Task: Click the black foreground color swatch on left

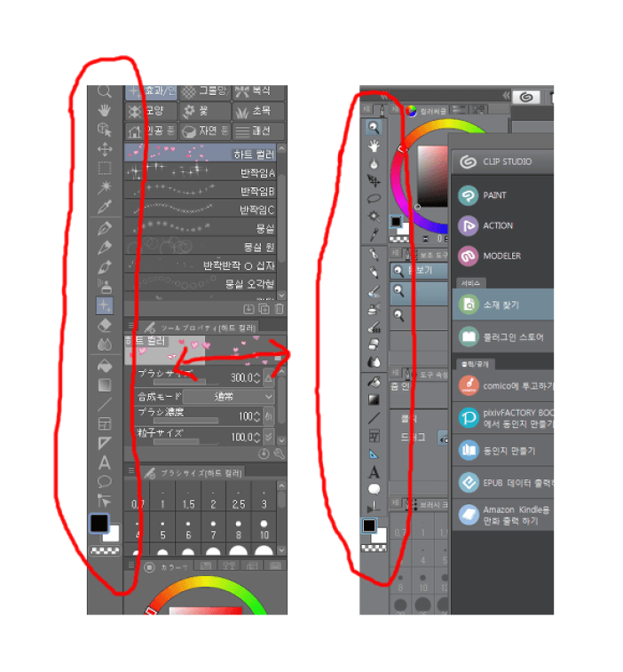Action: point(99,523)
